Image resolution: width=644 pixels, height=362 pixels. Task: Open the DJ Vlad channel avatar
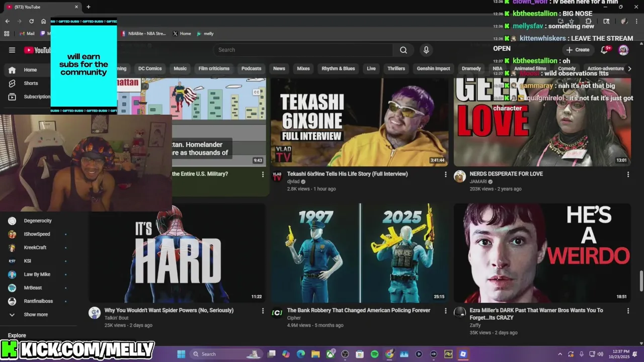click(277, 176)
